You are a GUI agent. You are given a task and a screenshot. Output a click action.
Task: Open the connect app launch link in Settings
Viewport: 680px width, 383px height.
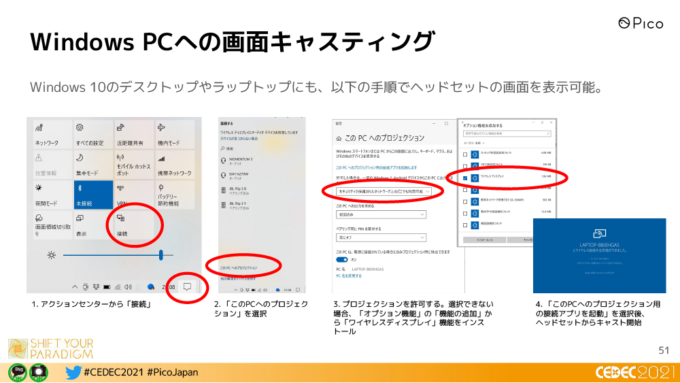pos(376,167)
